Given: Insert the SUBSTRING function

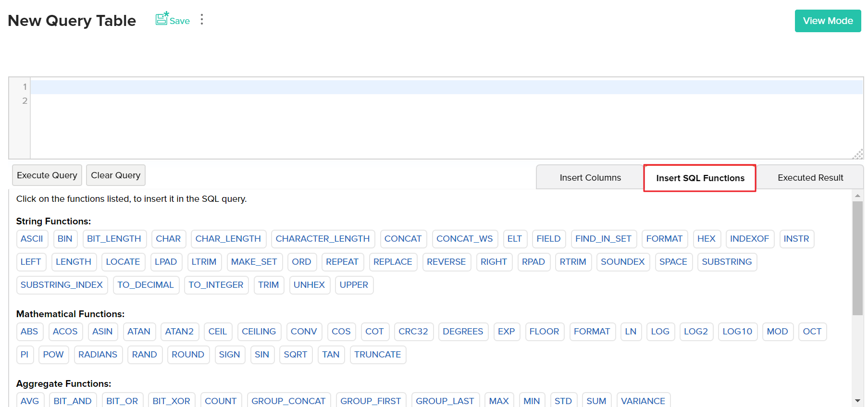Looking at the screenshot, I should click(x=727, y=262).
